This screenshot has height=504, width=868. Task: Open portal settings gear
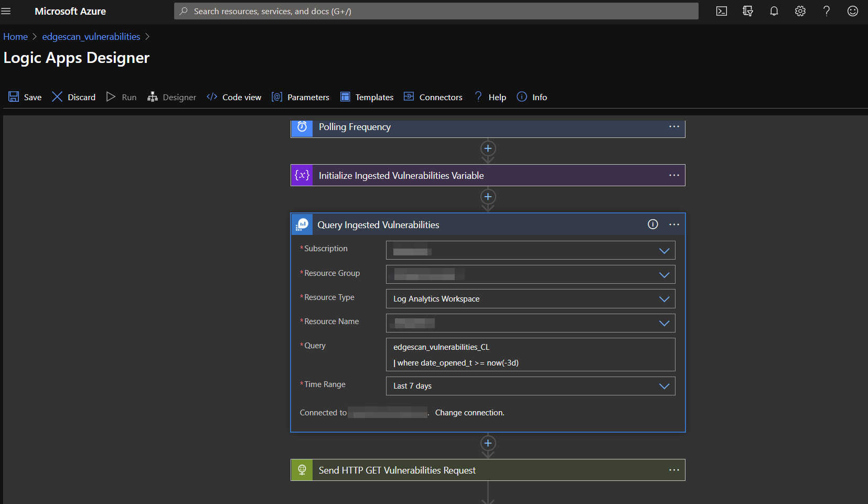tap(800, 11)
